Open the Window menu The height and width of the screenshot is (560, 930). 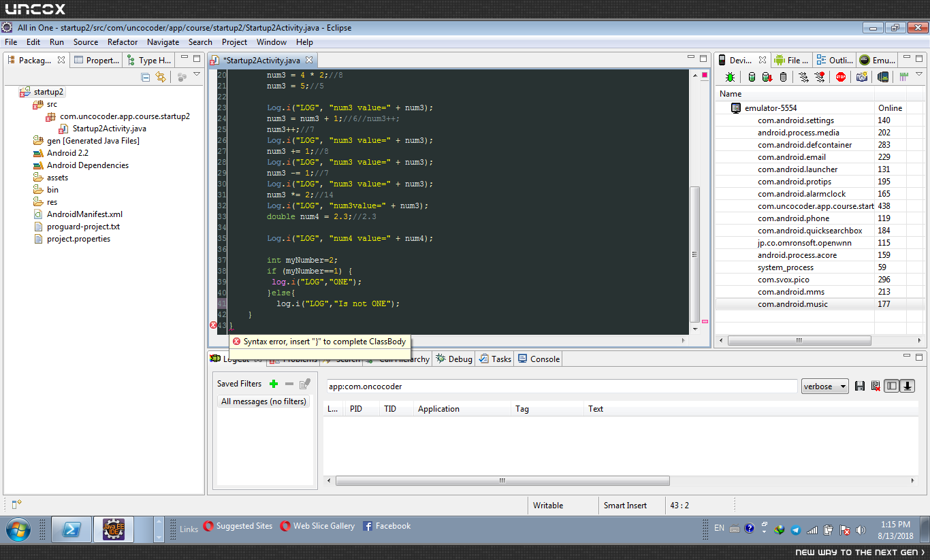pyautogui.click(x=272, y=42)
